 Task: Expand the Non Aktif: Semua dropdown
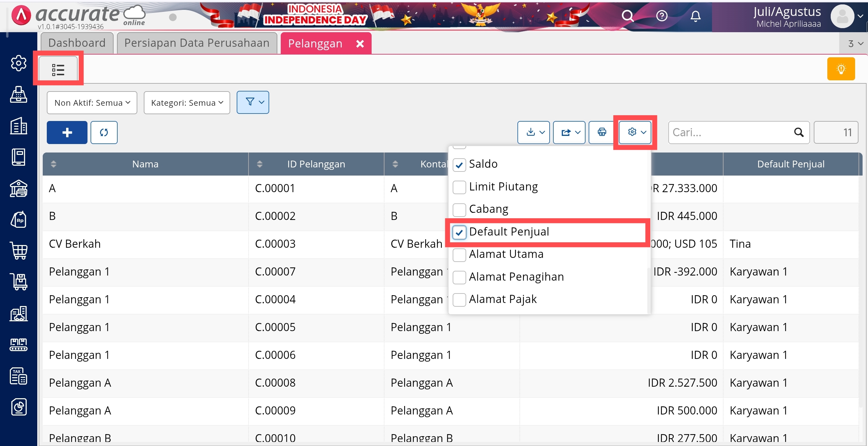(x=92, y=103)
